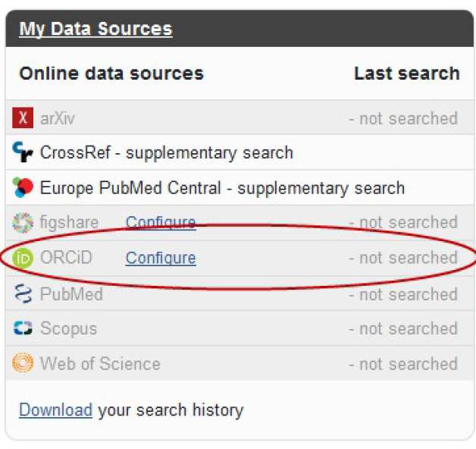Open the My Data Sources heading link
The width and height of the screenshot is (476, 449).
pos(96,30)
